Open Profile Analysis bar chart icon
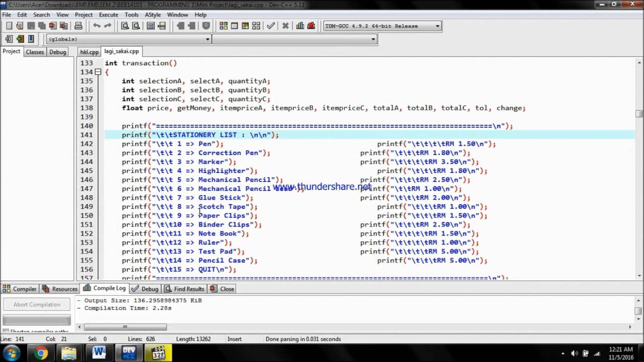 [x=300, y=26]
